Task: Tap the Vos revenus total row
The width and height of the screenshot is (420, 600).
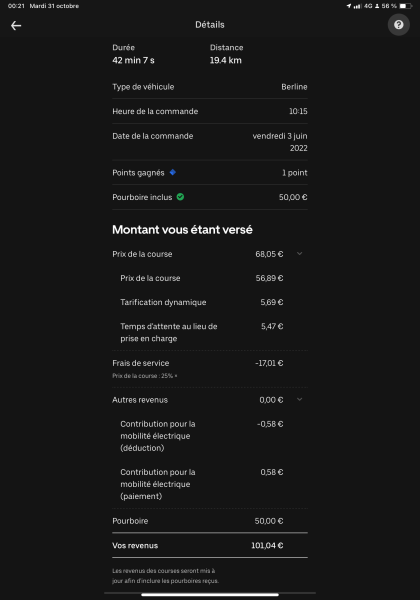Action: [x=210, y=545]
